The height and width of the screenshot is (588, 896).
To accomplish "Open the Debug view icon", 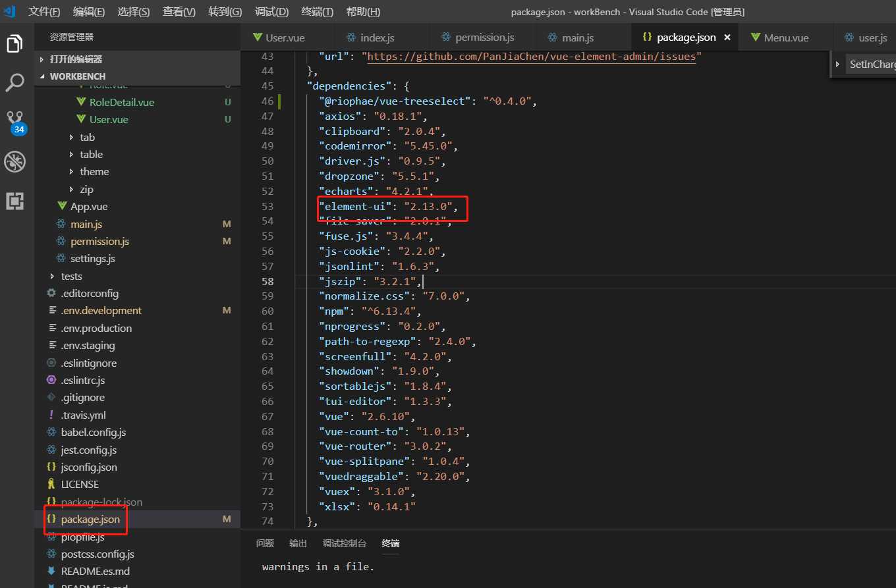I will click(x=14, y=161).
